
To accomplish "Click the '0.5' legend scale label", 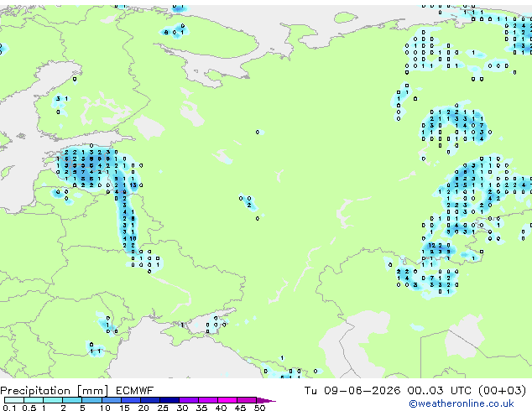I will (29, 408).
